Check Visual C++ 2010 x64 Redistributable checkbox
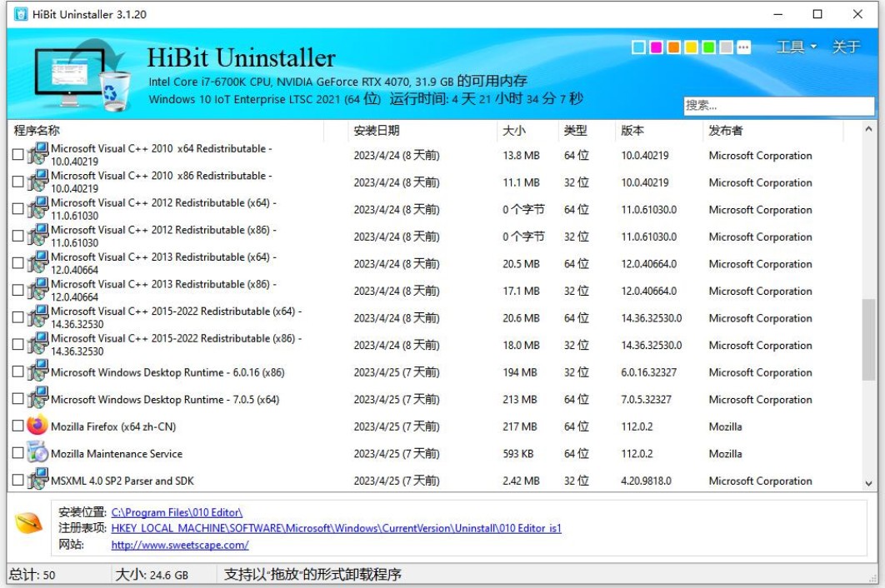The width and height of the screenshot is (885, 588). point(18,154)
